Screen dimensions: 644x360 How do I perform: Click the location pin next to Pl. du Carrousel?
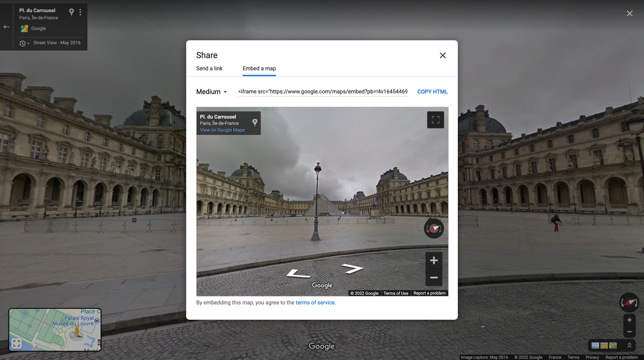[71, 12]
